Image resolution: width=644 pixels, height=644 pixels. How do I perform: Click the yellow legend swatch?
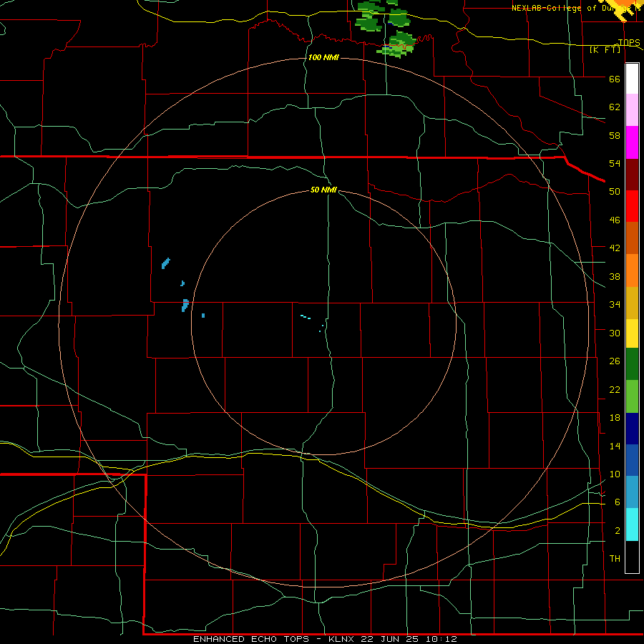(x=632, y=333)
